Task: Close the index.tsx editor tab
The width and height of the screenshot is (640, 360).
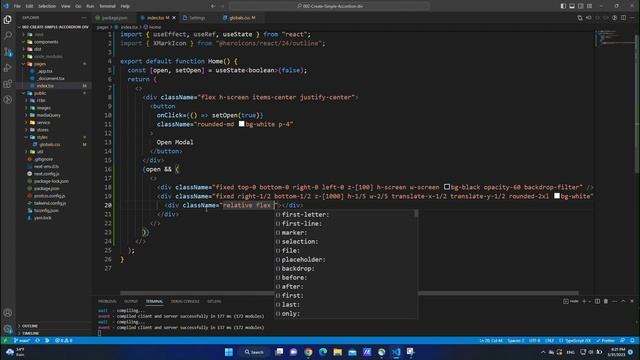Action: (x=174, y=18)
